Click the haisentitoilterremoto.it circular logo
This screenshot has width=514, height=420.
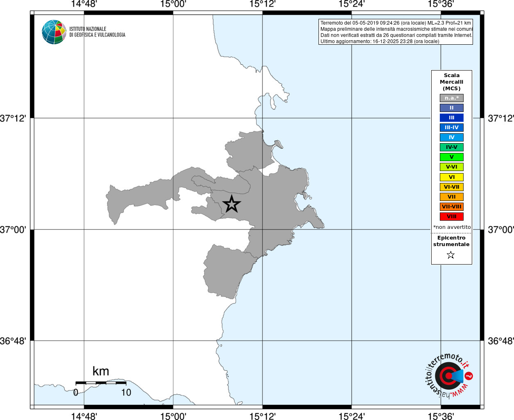448,376
